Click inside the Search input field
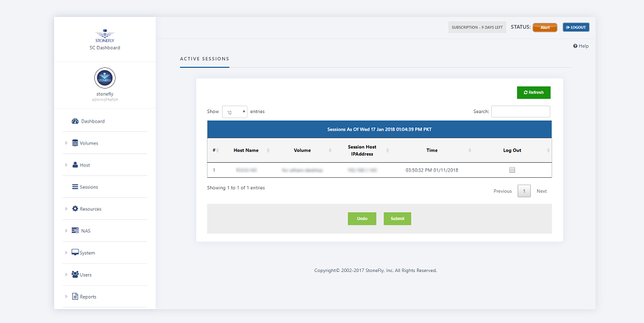Viewport: 644px width, 323px height. (520, 112)
